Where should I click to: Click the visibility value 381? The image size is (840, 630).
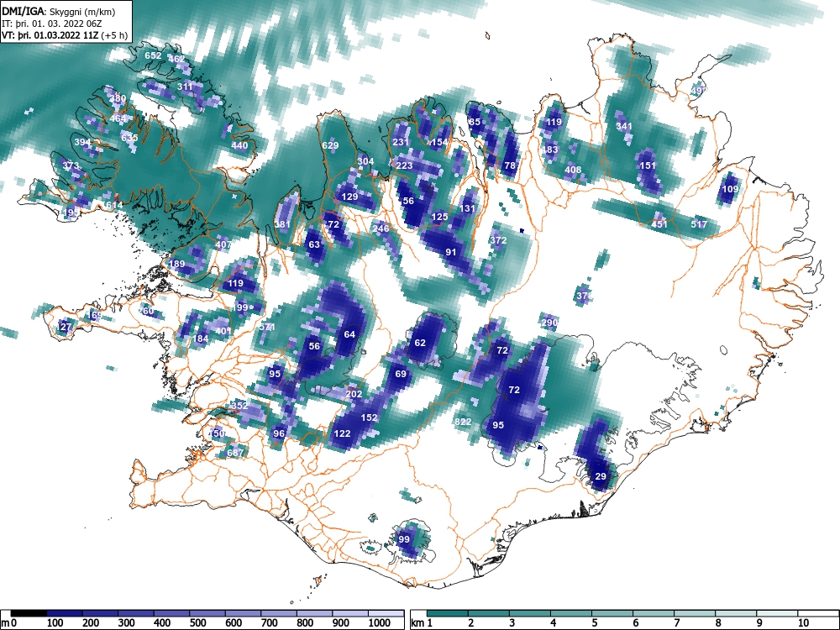[283, 224]
